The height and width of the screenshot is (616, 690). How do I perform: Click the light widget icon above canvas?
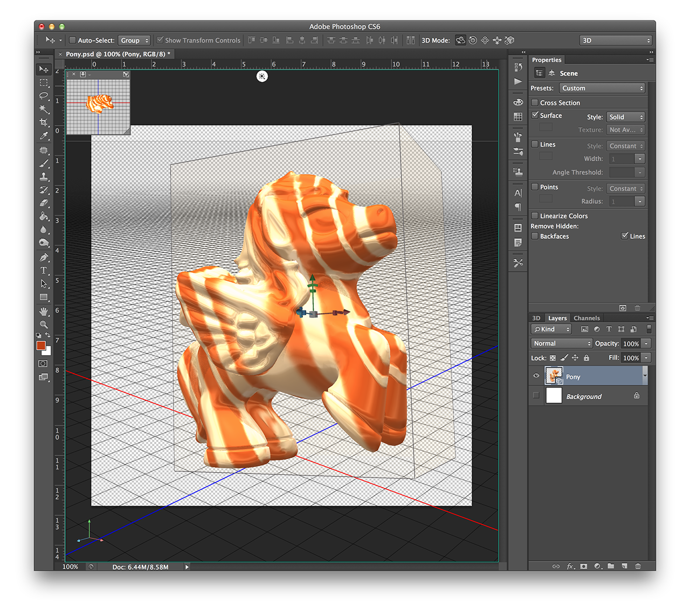coord(262,77)
